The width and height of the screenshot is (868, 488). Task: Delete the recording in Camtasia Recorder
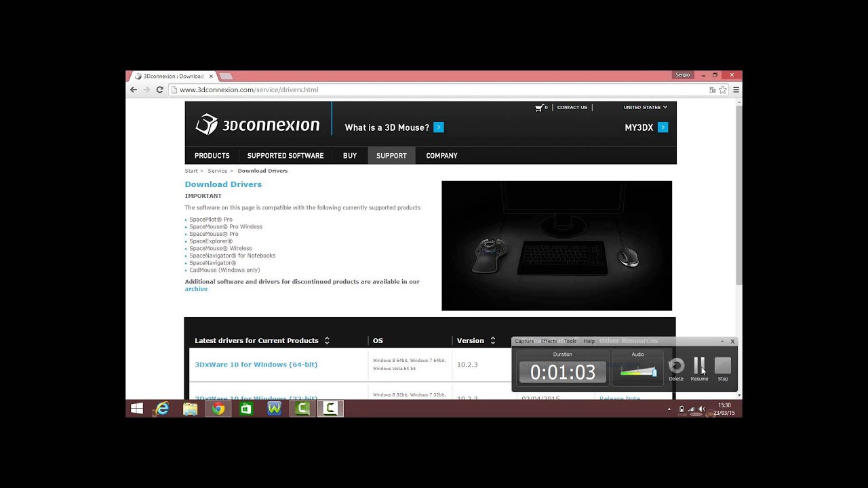click(676, 369)
